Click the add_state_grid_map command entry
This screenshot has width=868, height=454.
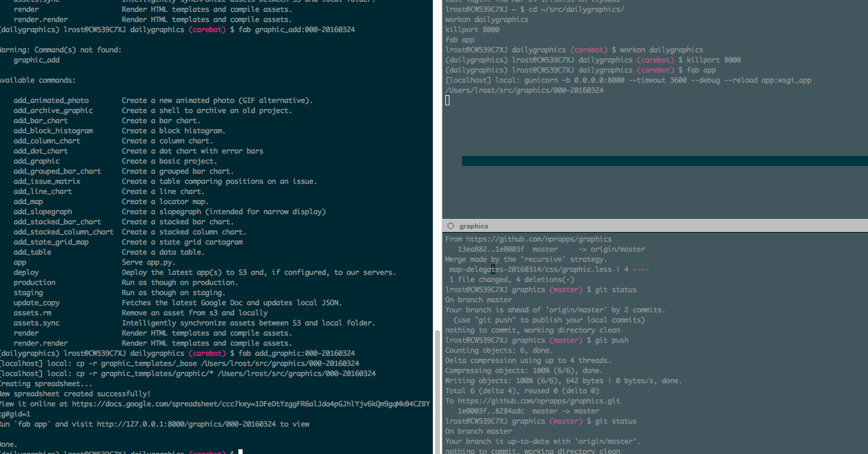(x=51, y=242)
